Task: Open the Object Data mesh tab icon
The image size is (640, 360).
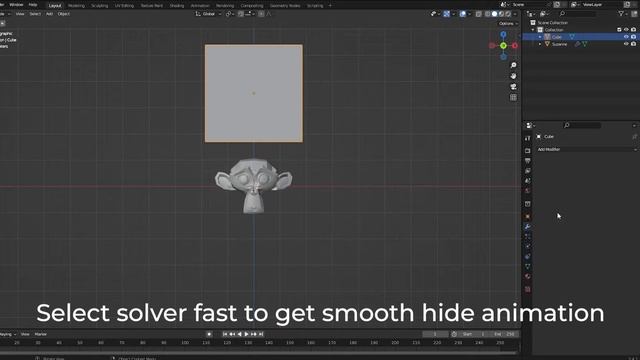Action: tap(527, 266)
